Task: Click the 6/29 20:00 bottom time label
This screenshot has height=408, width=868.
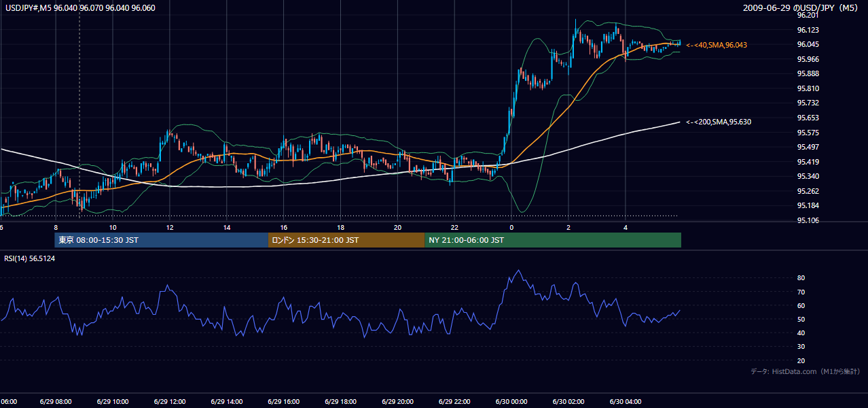Action: coord(397,402)
